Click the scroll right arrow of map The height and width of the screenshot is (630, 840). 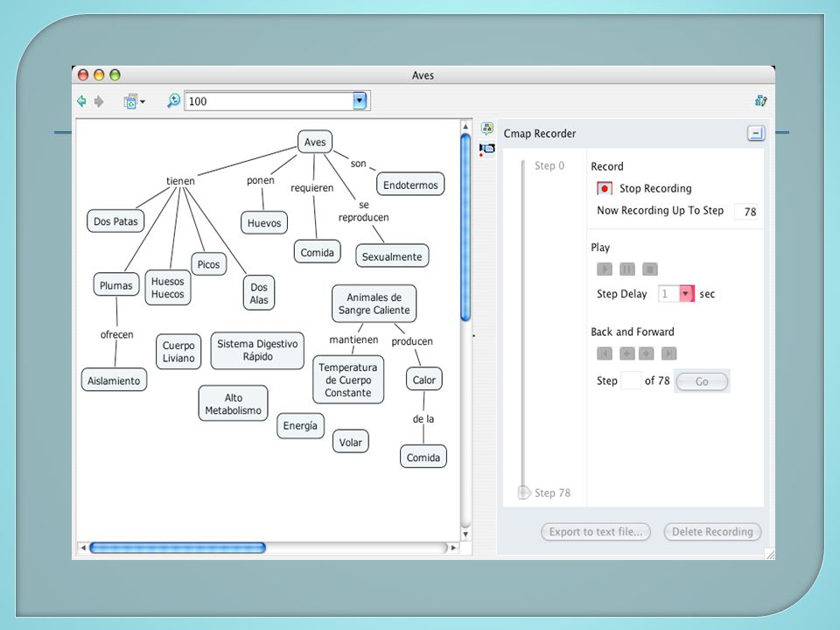click(454, 548)
